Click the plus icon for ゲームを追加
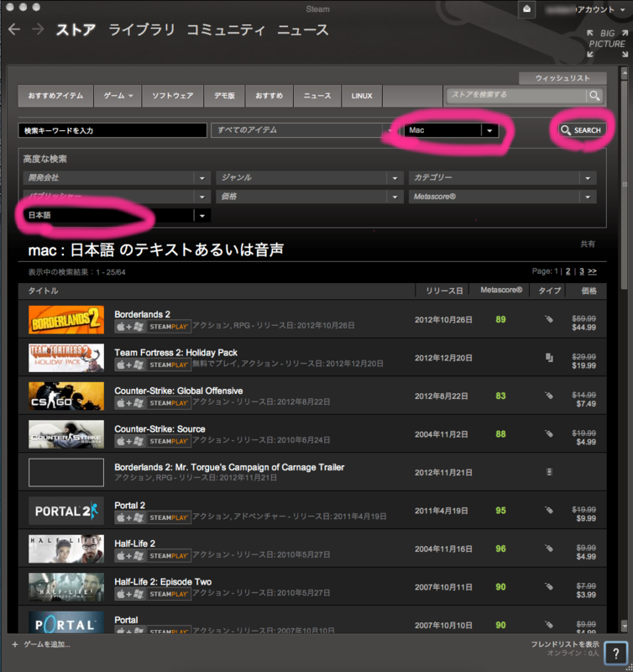Image resolution: width=633 pixels, height=672 pixels. click(x=15, y=644)
